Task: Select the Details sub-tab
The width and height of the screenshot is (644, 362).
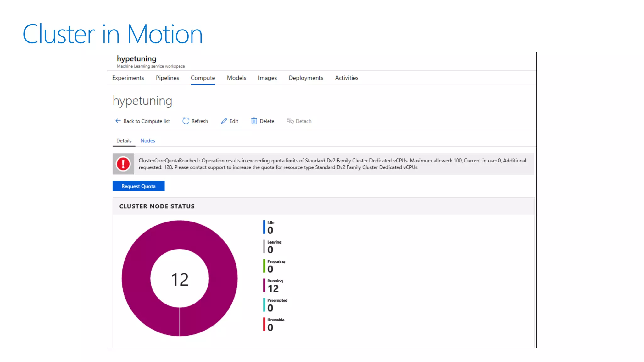Action: click(x=124, y=141)
